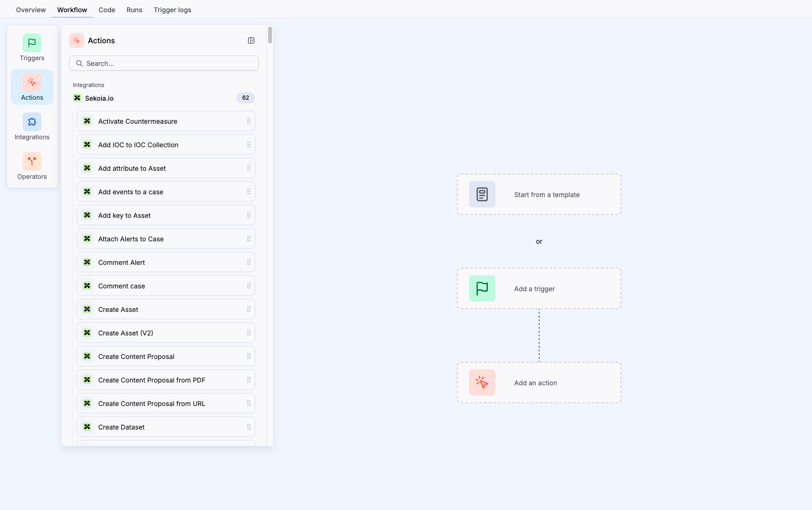Click the red cursor action icon on canvas
The height and width of the screenshot is (510, 812).
(x=482, y=382)
